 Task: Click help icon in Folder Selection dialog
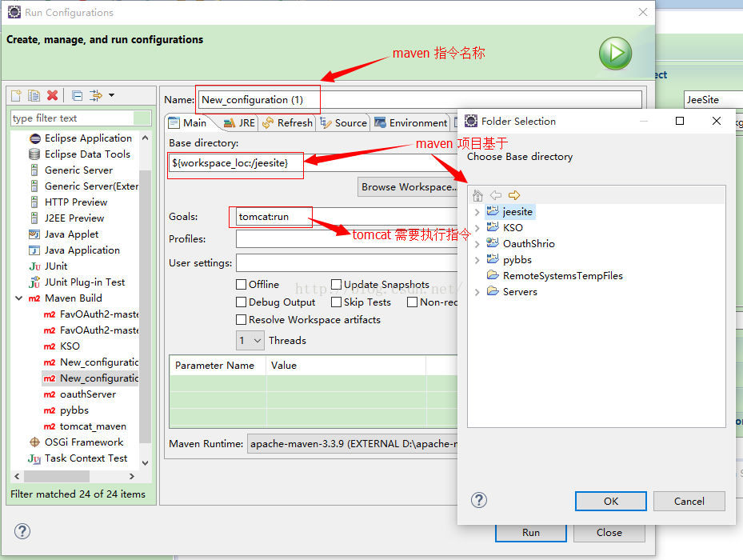478,500
